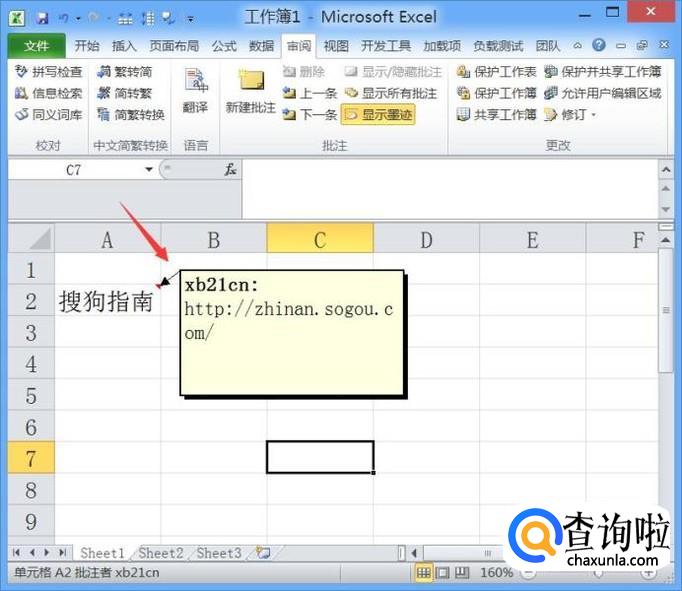
Task: Click the Save icon in quick access toolbar
Action: coord(42,18)
